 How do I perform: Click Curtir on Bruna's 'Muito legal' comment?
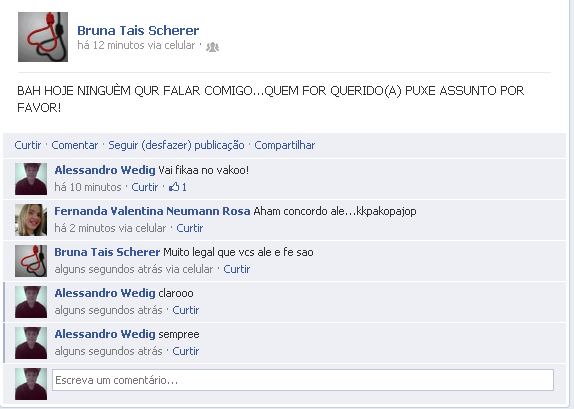click(237, 269)
